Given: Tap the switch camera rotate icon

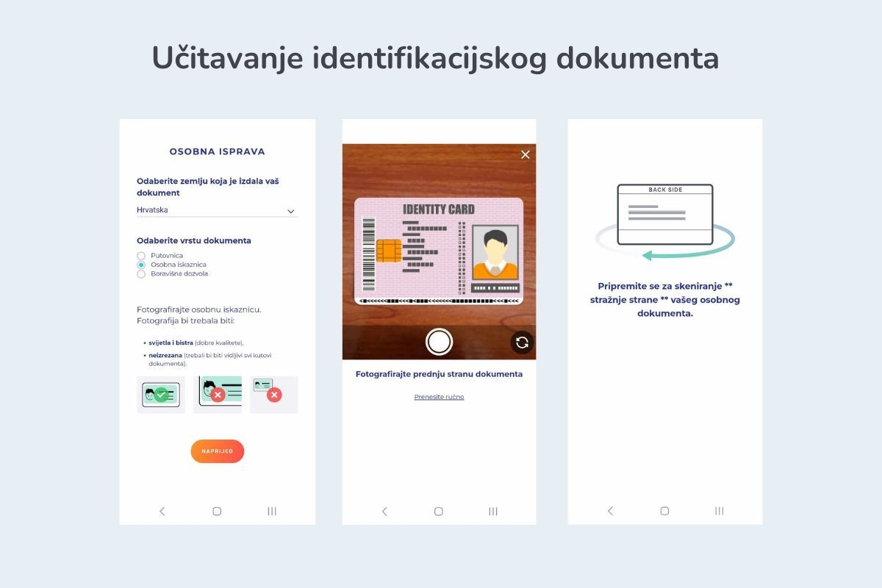Looking at the screenshot, I should pos(522,343).
